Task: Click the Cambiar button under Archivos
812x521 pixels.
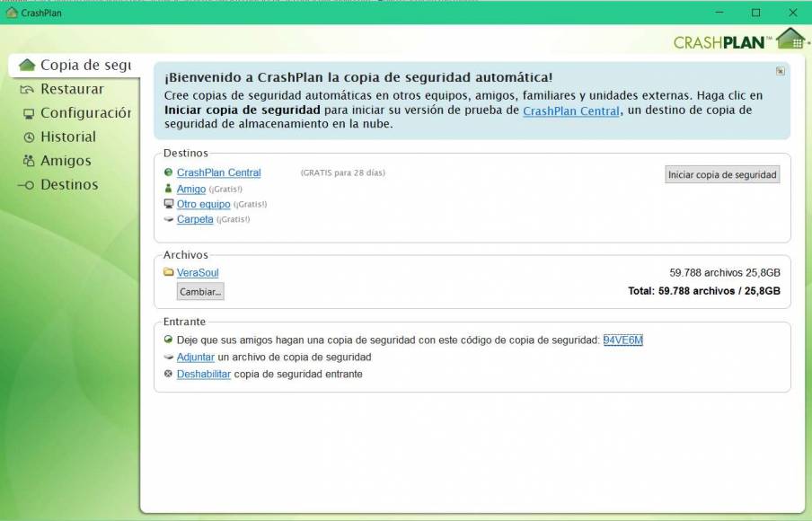Action: pos(199,291)
